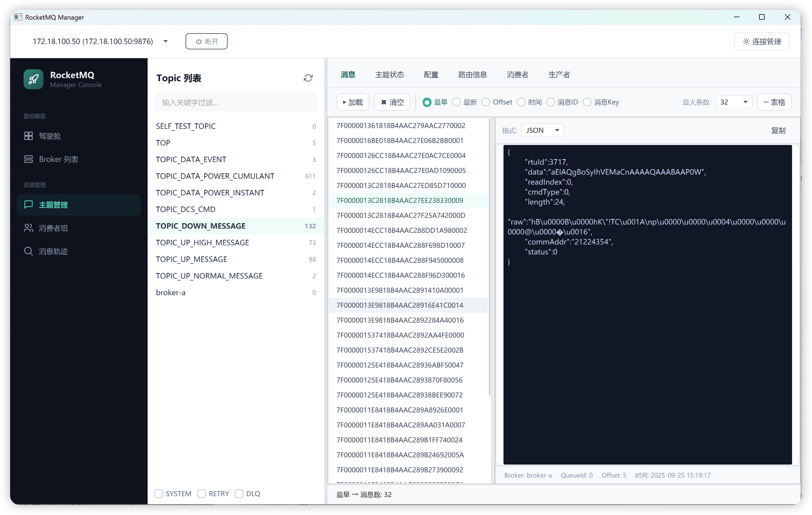The height and width of the screenshot is (515, 812).
Task: Click the Broker: broker-a status text
Action: point(528,475)
